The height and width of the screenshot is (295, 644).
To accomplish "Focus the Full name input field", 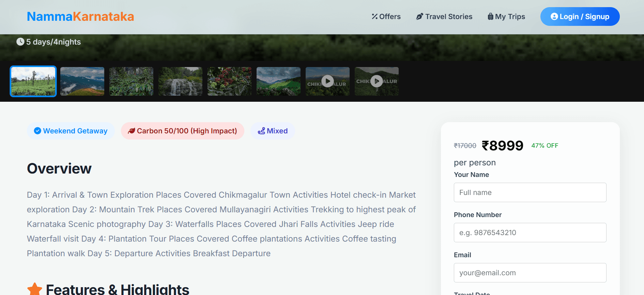I will click(530, 193).
